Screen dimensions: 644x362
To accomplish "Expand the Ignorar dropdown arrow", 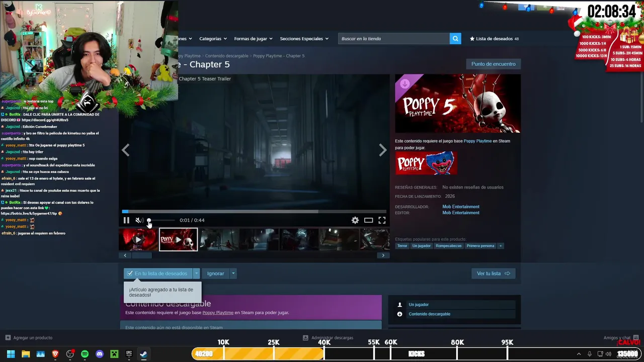I will point(233,274).
